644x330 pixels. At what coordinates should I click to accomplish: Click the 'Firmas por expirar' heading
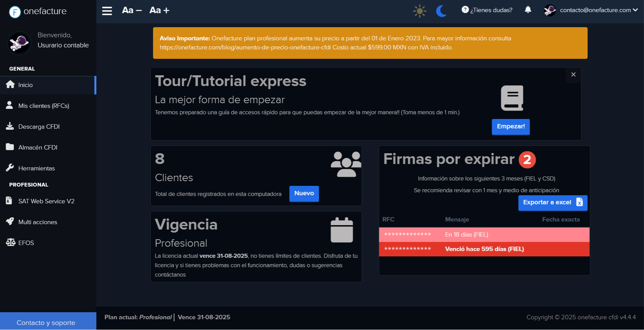coord(449,159)
